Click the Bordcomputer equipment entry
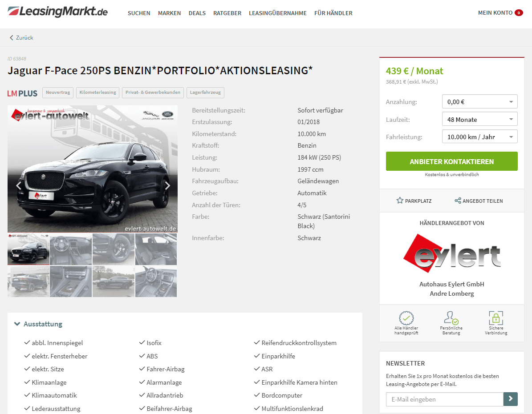This screenshot has width=532, height=414. [282, 395]
